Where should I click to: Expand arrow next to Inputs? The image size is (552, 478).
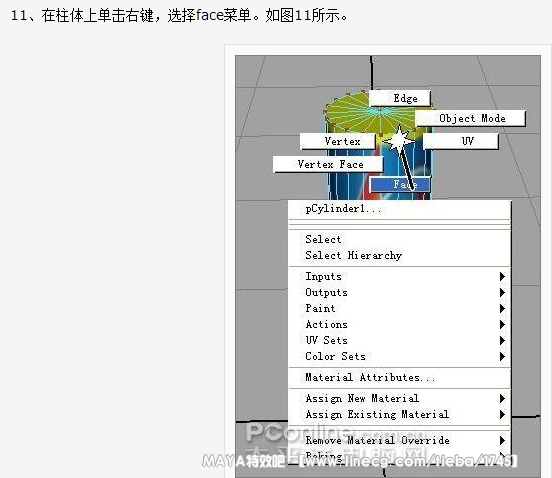[502, 277]
